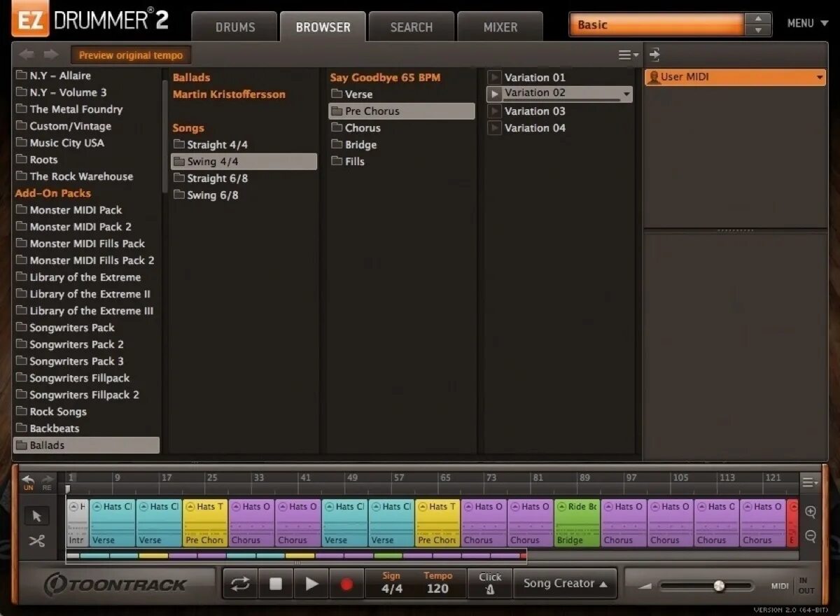Screen dimensions: 840x616
Task: Open the User MIDI dropdown
Action: [x=736, y=77]
